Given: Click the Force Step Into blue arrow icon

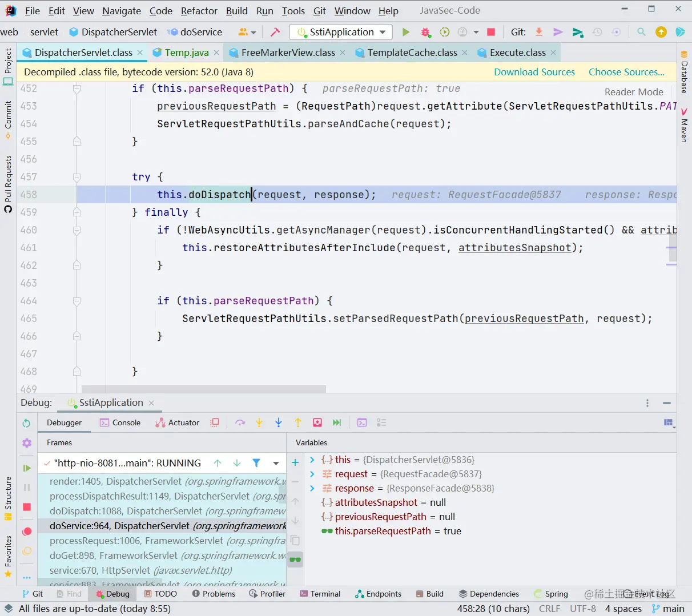Looking at the screenshot, I should coord(279,422).
